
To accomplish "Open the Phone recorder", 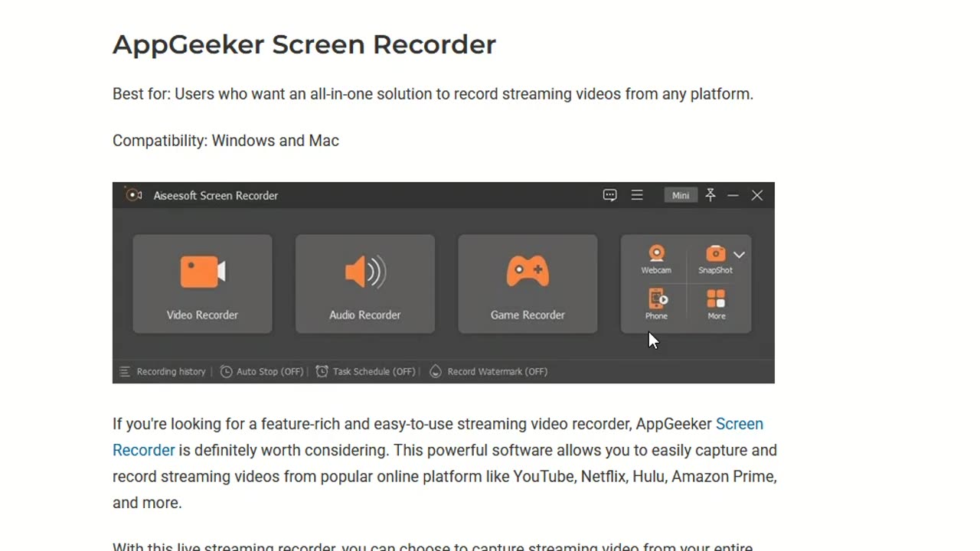I will (x=656, y=305).
